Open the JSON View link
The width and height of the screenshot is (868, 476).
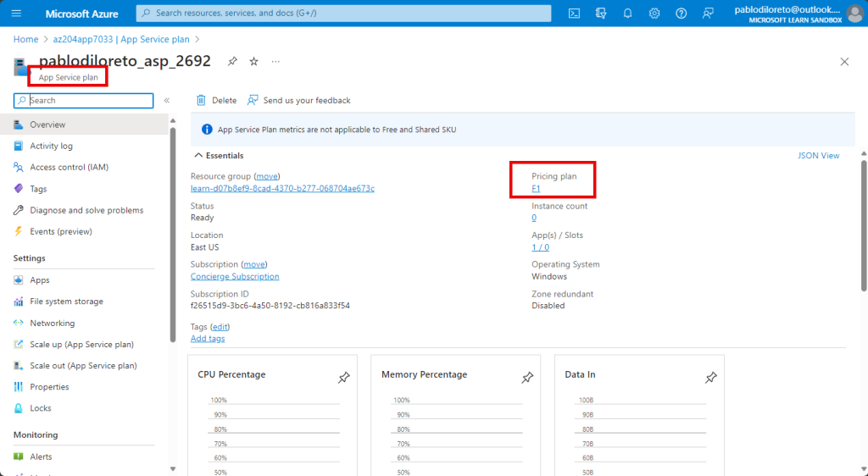pyautogui.click(x=818, y=156)
